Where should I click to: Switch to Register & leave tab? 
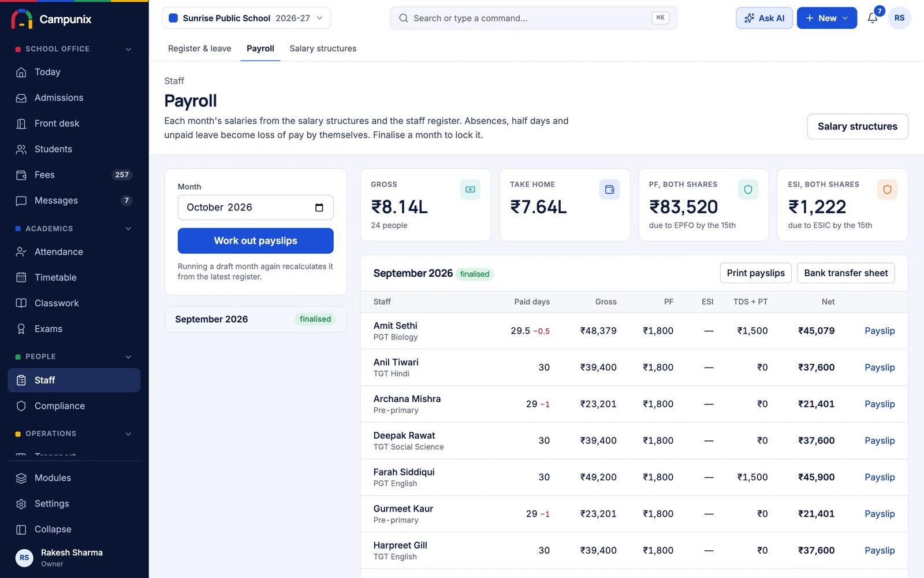tap(199, 49)
